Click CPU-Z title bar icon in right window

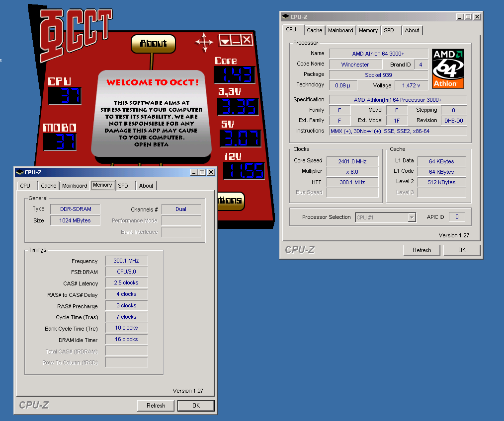click(x=285, y=16)
